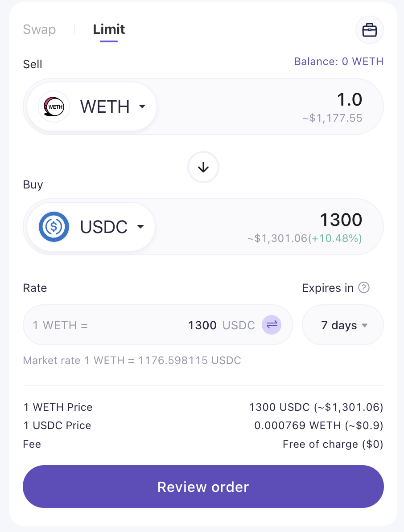Screen dimensions: 404x532
Task: Open the USDC buy token dropdown
Action: [x=91, y=227]
